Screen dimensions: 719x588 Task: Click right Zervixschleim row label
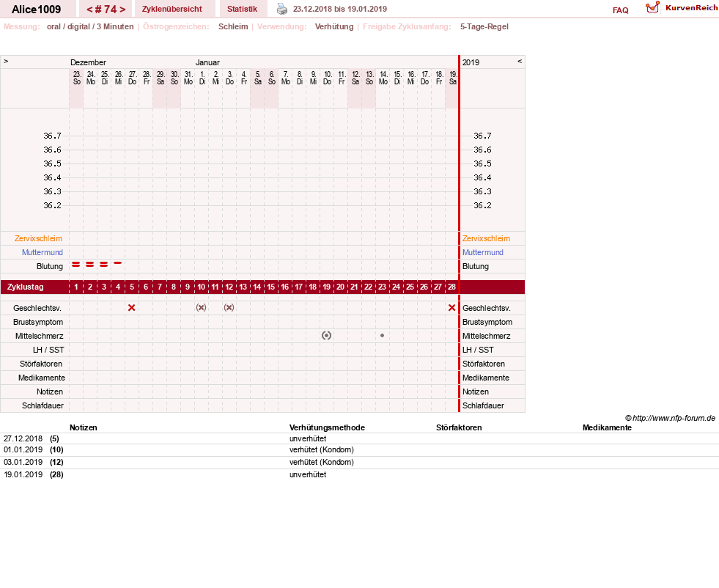pos(486,238)
